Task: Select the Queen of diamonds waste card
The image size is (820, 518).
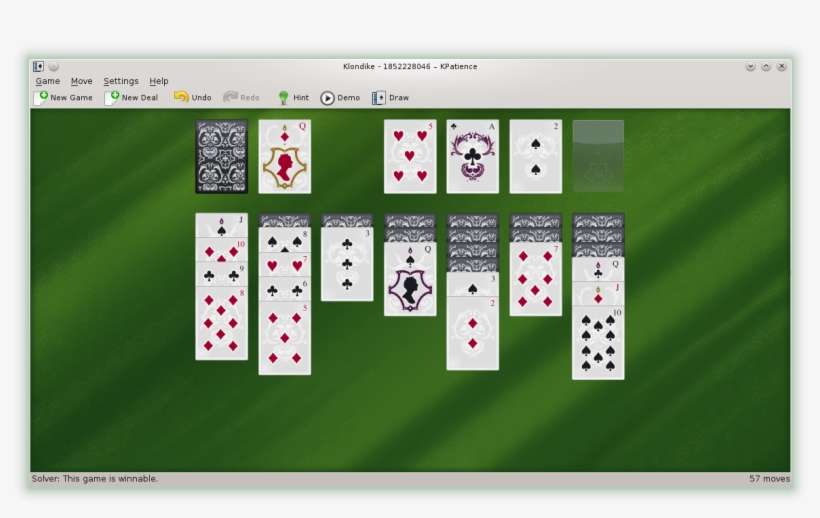Action: [284, 157]
